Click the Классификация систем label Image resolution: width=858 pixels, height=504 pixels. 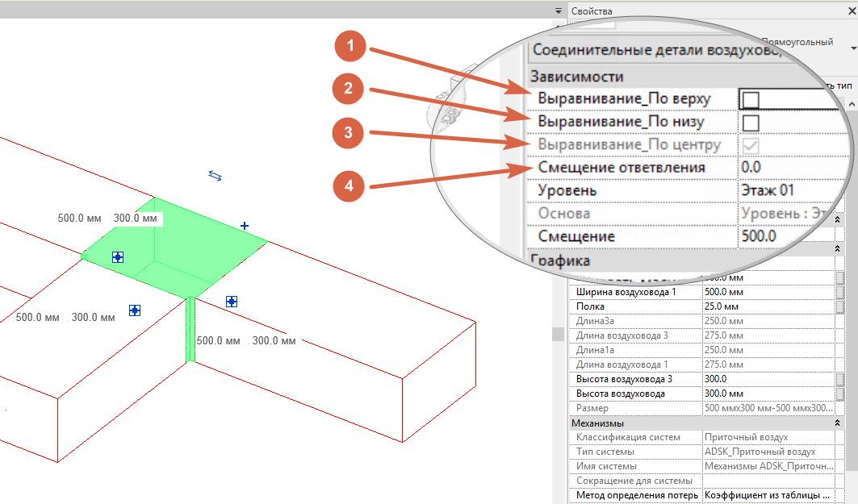(628, 437)
